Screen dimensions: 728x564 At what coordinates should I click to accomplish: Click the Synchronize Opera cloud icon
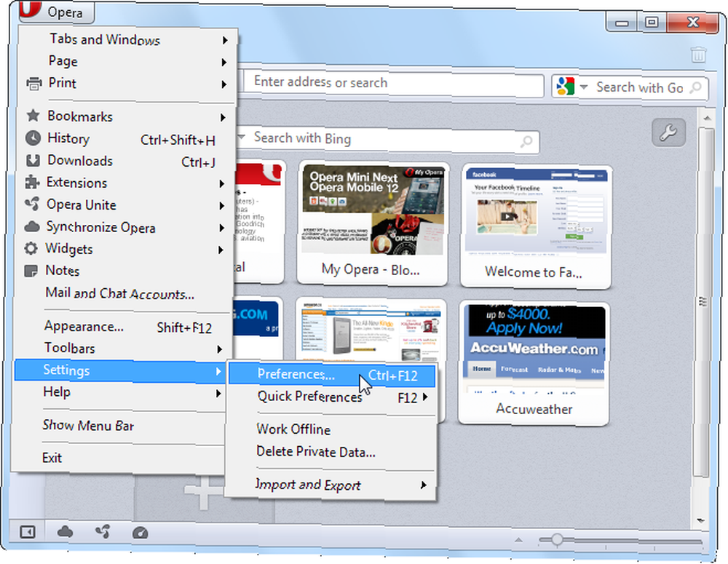click(31, 226)
